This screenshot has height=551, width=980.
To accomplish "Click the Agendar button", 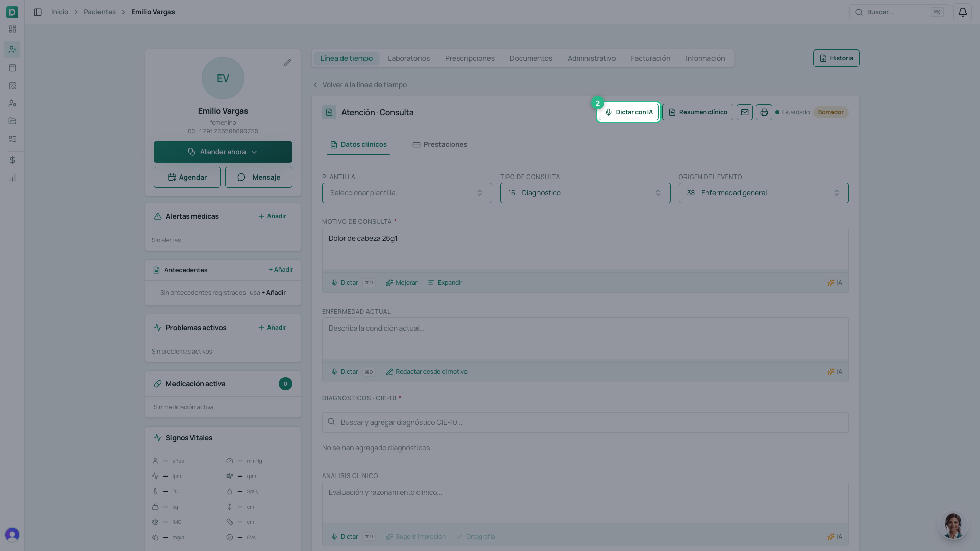I will click(187, 177).
